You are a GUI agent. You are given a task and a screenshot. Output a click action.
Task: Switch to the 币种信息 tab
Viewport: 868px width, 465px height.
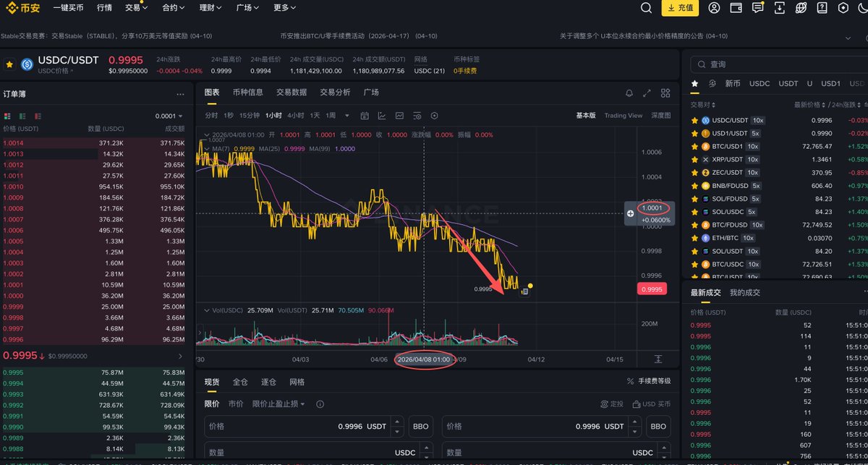click(x=248, y=93)
